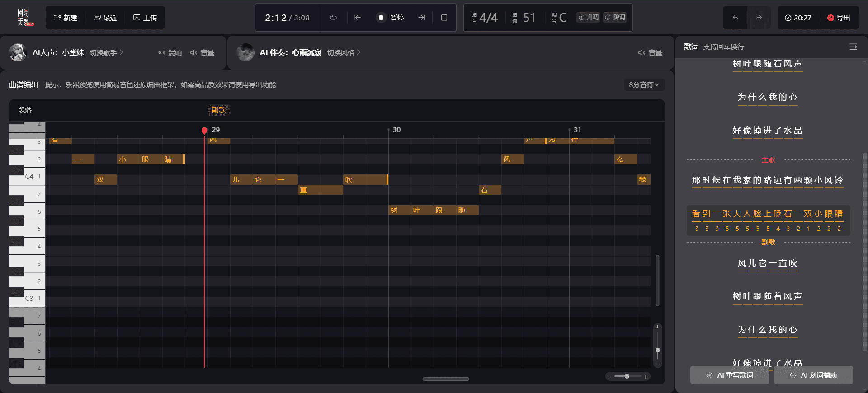The image size is (868, 393).
Task: Select the 随 note block
Action: (x=467, y=211)
